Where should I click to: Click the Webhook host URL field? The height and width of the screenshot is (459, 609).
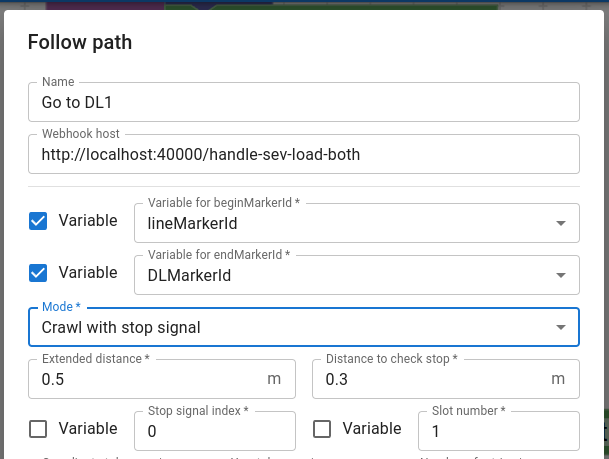(304, 154)
